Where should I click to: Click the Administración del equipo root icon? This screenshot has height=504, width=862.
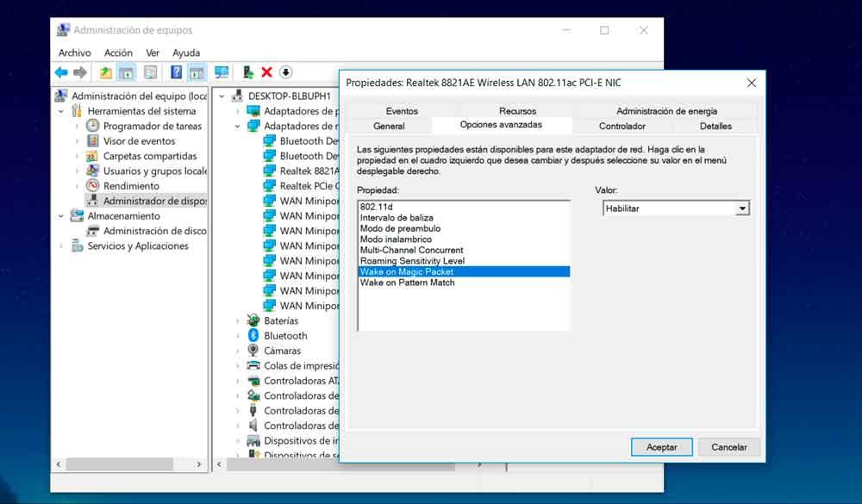pos(61,96)
